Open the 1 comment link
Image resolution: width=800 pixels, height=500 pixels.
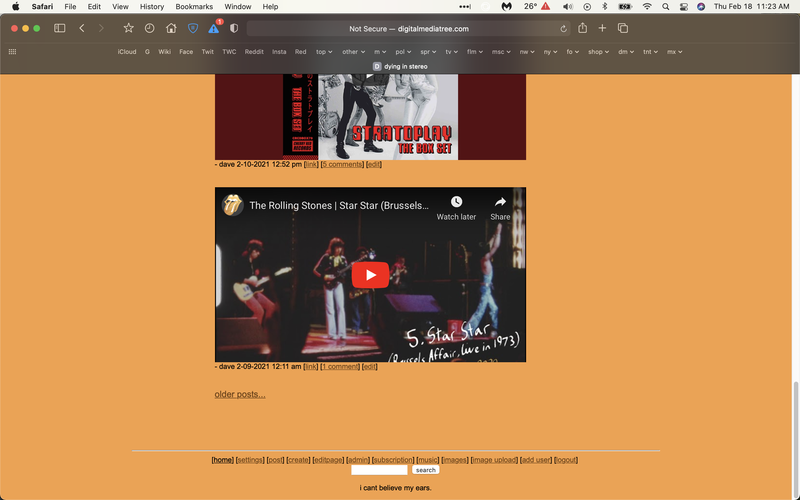[340, 366]
